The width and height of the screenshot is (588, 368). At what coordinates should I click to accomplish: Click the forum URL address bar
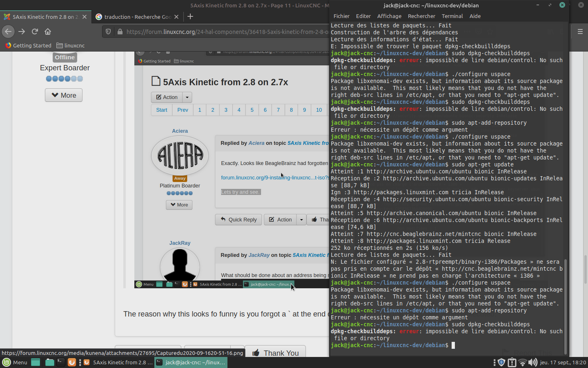pyautogui.click(x=227, y=31)
